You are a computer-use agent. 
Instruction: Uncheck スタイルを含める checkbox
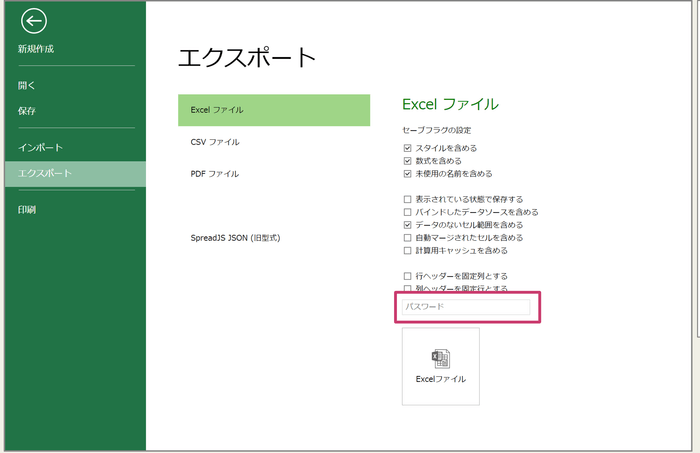tap(407, 148)
